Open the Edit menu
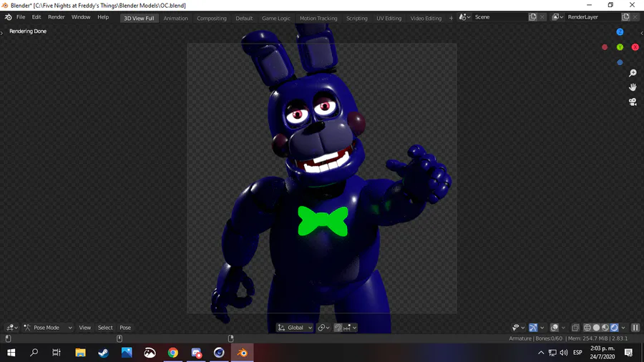Viewport: 644px width, 362px height. 36,17
